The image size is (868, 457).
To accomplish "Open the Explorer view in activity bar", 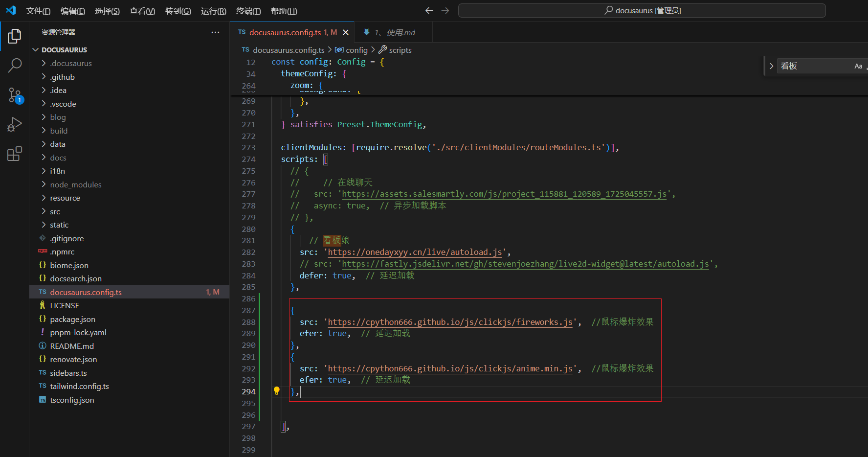I will (x=15, y=36).
